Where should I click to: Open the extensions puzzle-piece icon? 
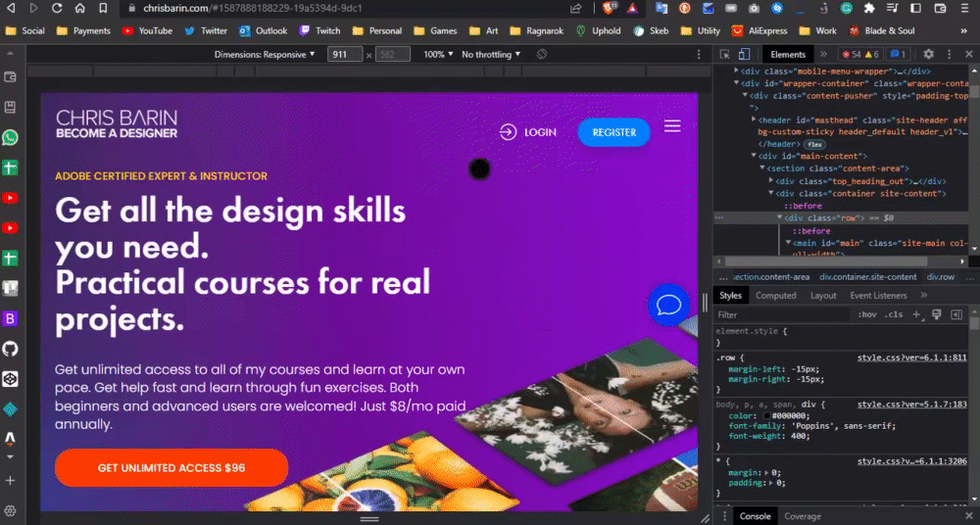click(x=868, y=8)
